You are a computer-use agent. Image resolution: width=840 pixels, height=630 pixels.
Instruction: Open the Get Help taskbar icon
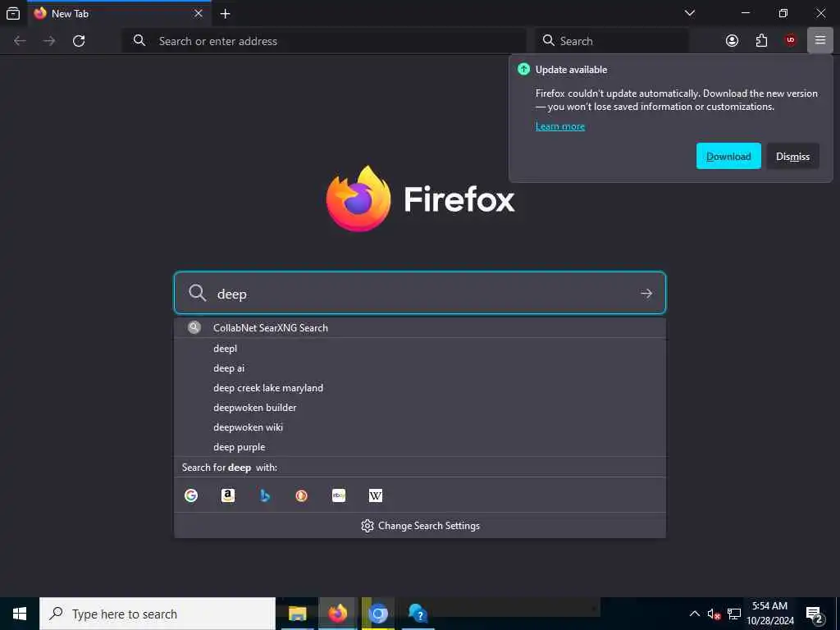pyautogui.click(x=418, y=614)
